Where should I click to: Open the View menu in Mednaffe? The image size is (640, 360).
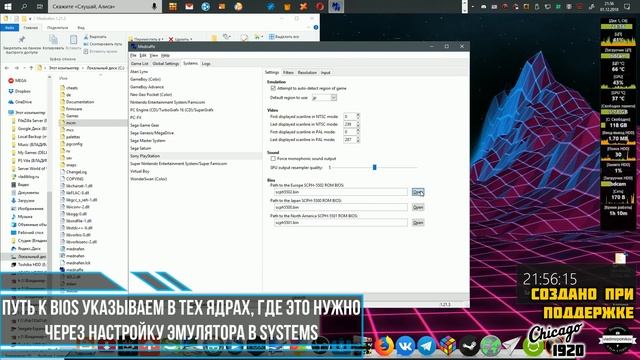point(153,55)
